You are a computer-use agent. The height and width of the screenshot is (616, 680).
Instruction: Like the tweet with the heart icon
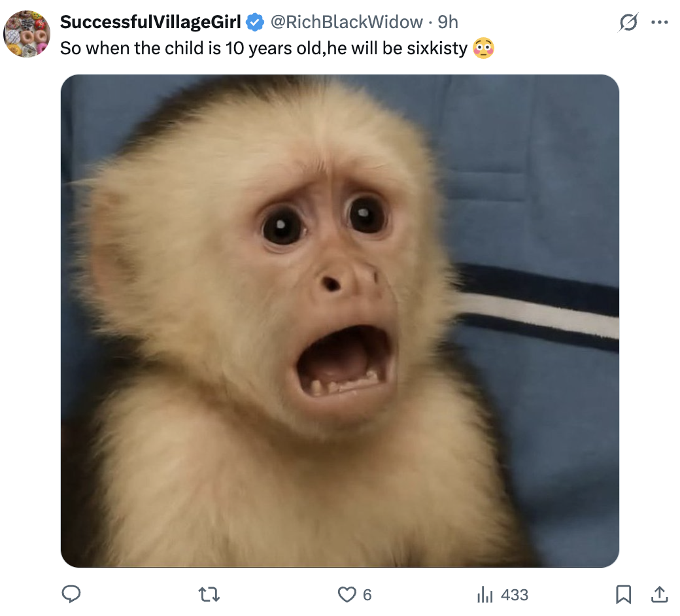pos(345,594)
